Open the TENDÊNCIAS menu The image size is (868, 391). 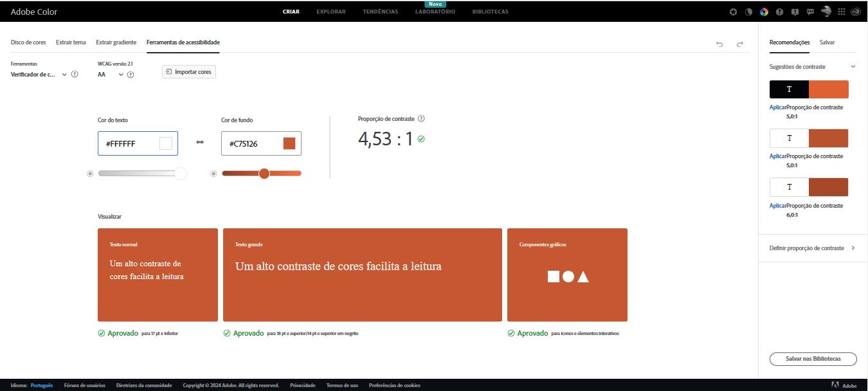(380, 12)
